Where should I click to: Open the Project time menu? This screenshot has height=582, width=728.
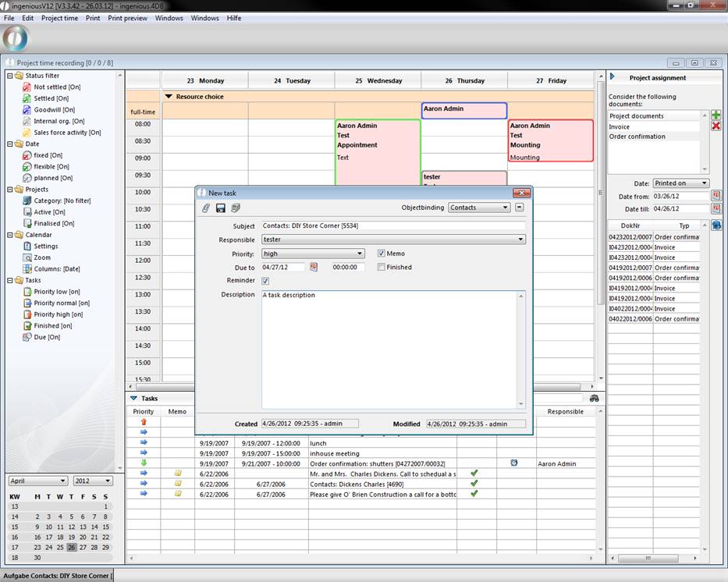[59, 18]
